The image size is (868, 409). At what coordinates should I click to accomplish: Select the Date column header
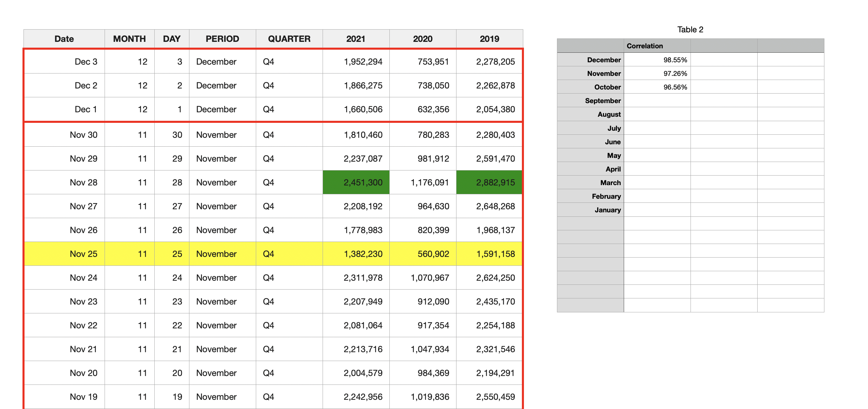point(64,39)
